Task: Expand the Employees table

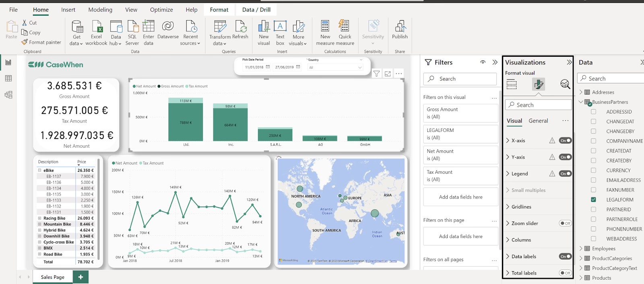Action: pyautogui.click(x=581, y=249)
